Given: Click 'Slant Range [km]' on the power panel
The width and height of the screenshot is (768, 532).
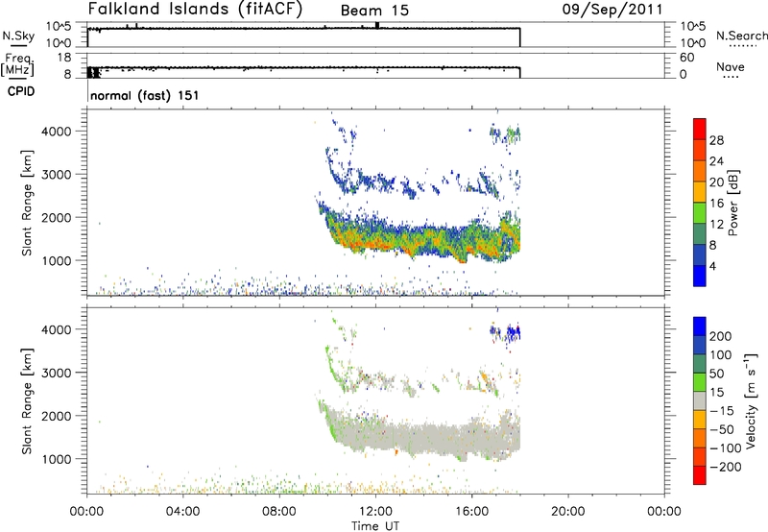Looking at the screenshot, I should (27, 203).
